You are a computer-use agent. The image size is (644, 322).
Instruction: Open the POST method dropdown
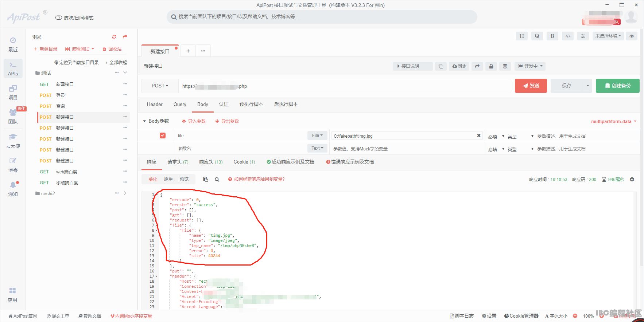[160, 86]
